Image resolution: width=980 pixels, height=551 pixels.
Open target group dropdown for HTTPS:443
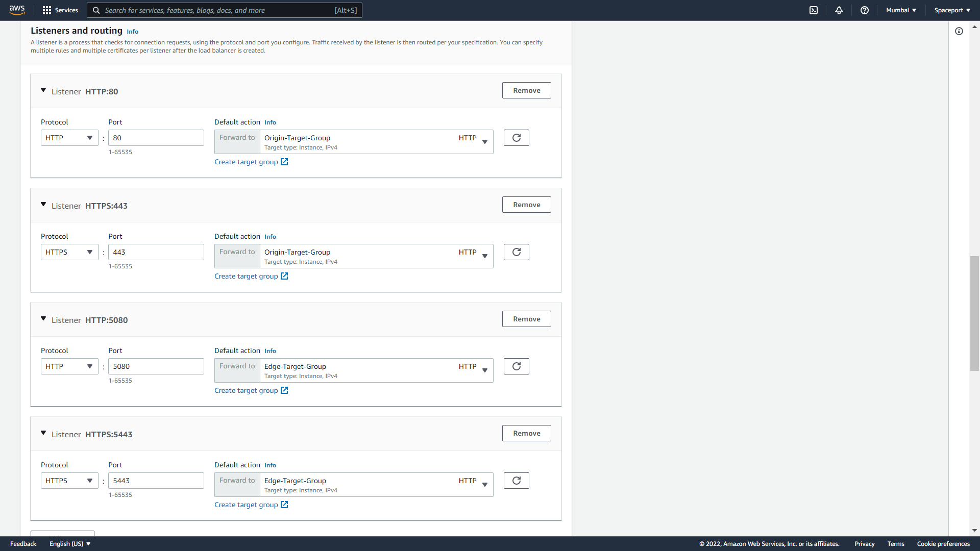tap(377, 256)
